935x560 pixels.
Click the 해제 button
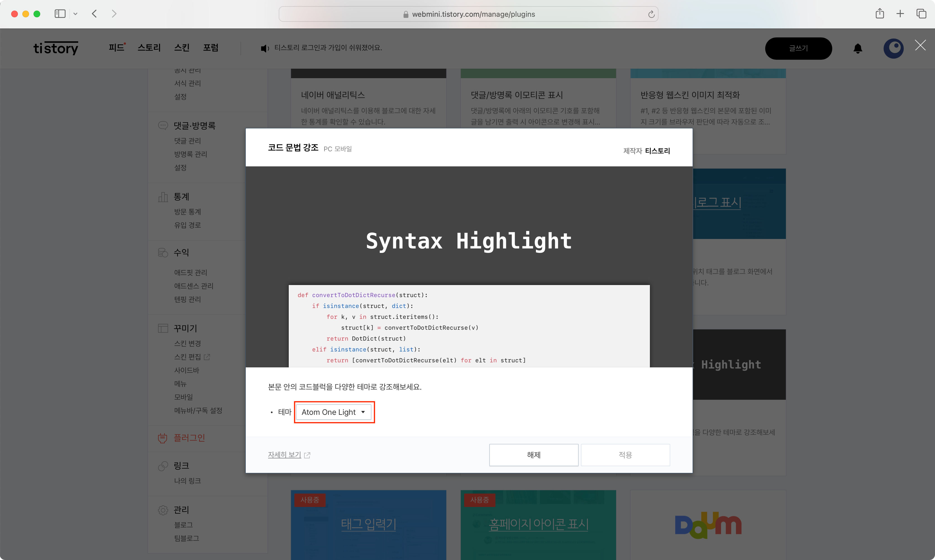point(533,455)
